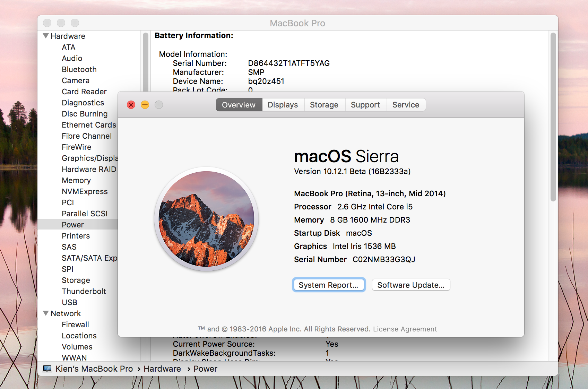Open the Displays tab
Screen dimensions: 588x389
point(283,105)
